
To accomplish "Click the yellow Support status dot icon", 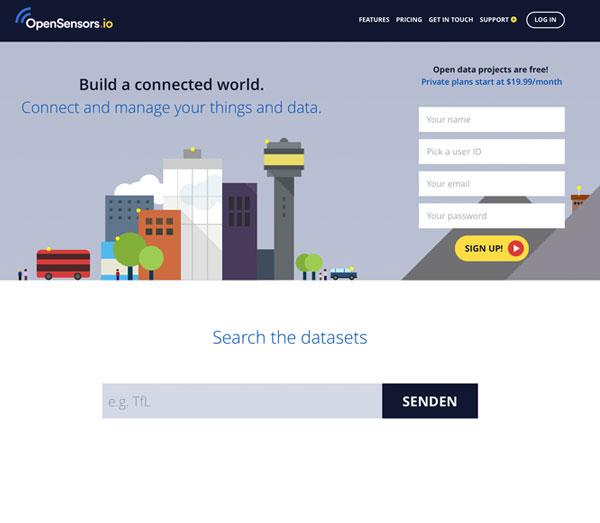I will (514, 20).
